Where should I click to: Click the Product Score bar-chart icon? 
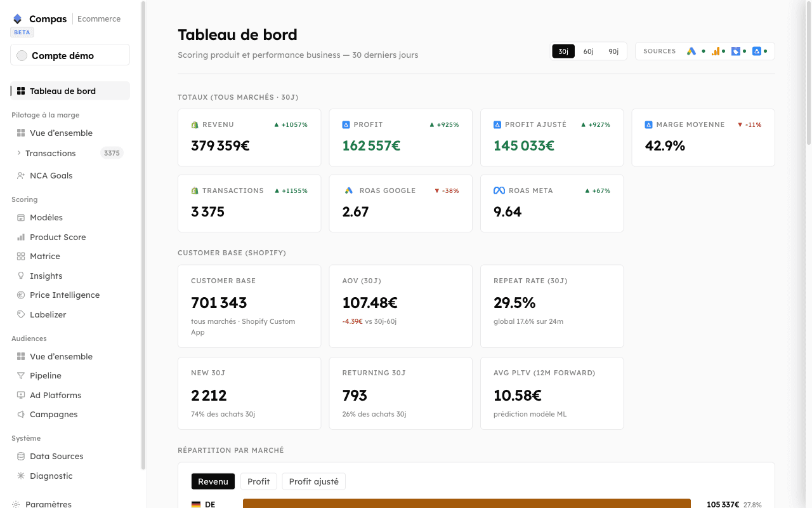point(21,237)
